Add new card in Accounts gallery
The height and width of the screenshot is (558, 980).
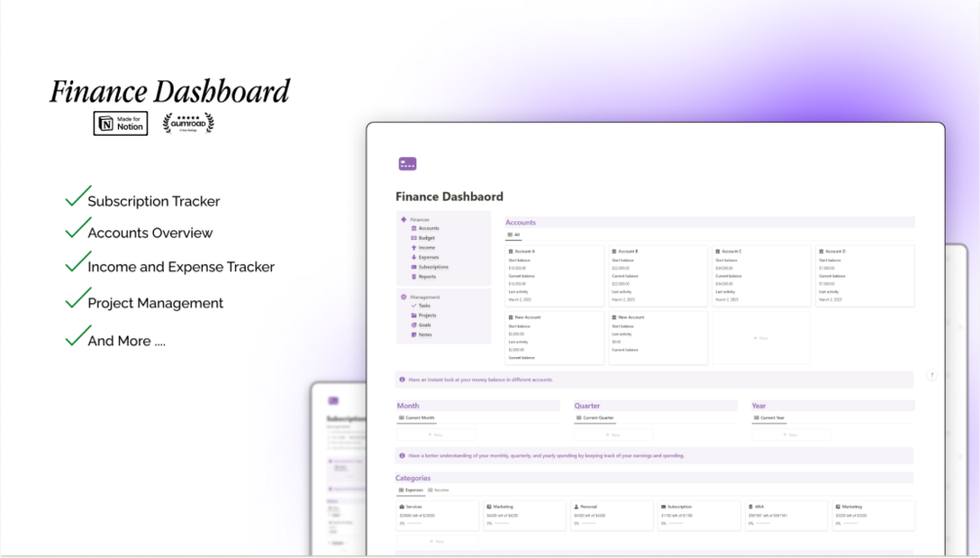(761, 338)
